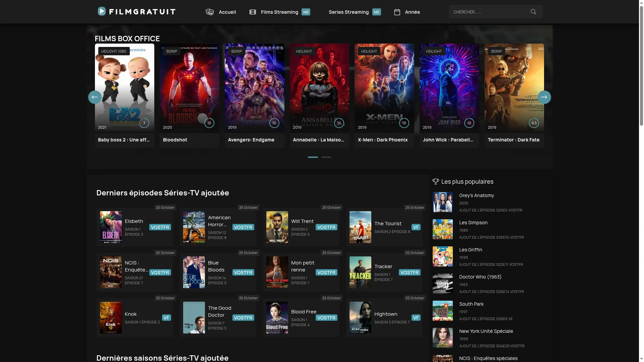
Task: Click the VOSTFR tag on Elsbeth
Action: coord(160,227)
